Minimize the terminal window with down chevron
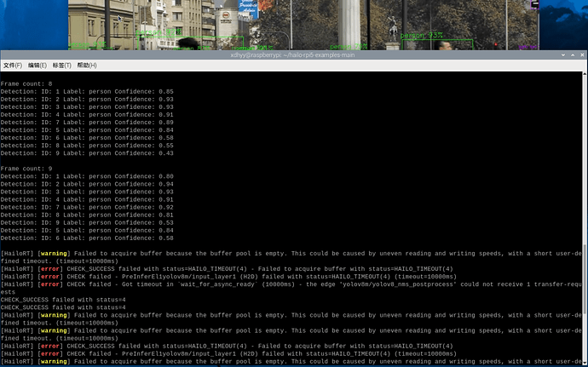The image size is (588, 367). click(563, 54)
